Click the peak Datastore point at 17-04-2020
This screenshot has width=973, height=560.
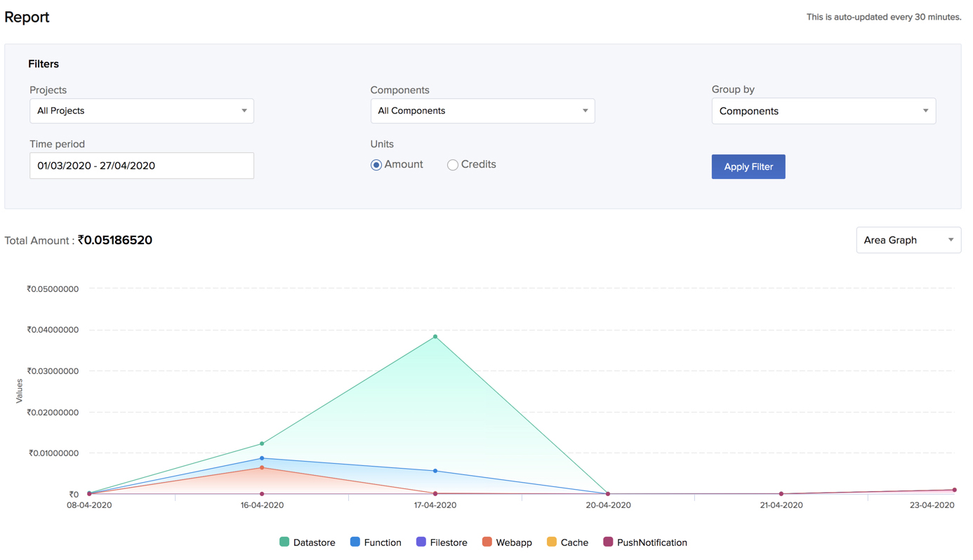pyautogui.click(x=435, y=336)
